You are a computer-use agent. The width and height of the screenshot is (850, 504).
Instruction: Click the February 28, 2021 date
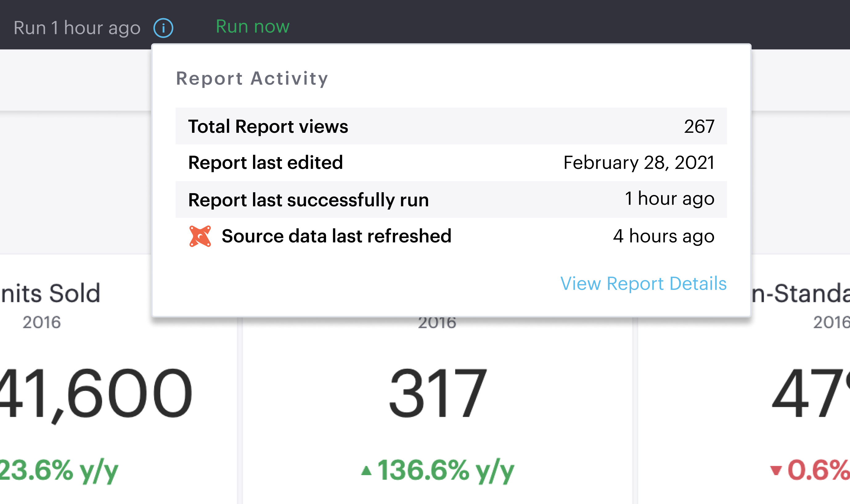tap(639, 163)
